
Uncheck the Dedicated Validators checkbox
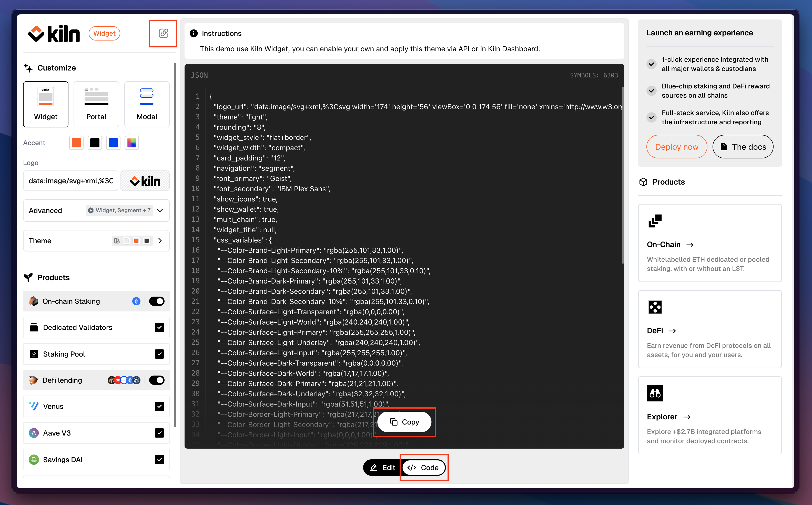(159, 327)
